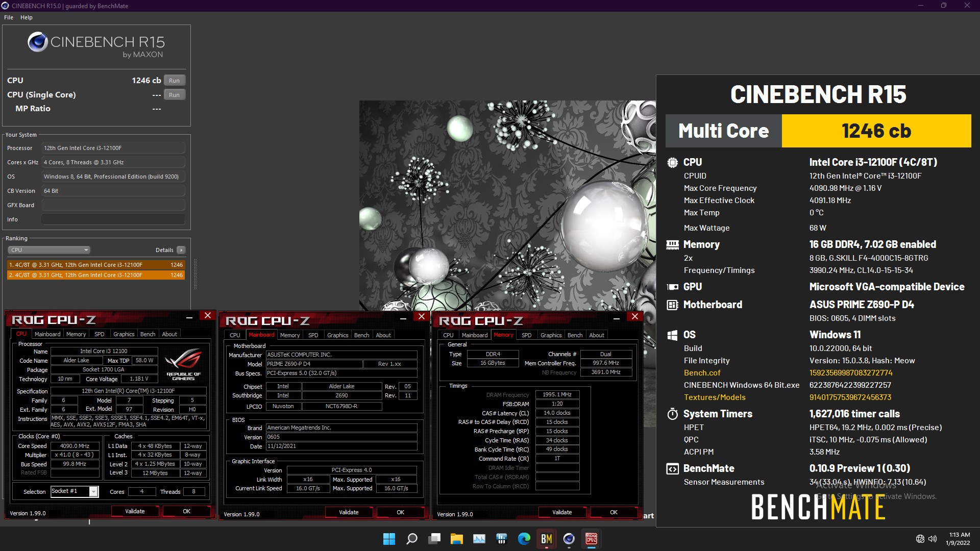
Task: Open the File menu
Action: [9, 17]
